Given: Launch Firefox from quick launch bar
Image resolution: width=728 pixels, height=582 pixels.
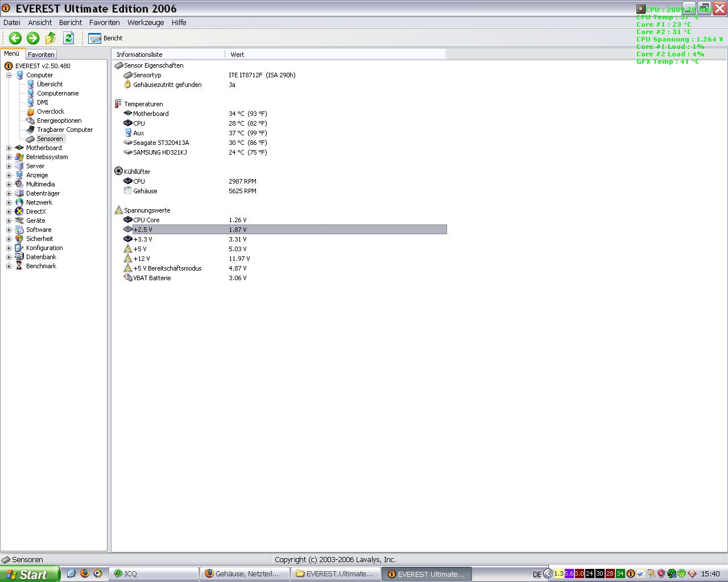Looking at the screenshot, I should [x=85, y=573].
